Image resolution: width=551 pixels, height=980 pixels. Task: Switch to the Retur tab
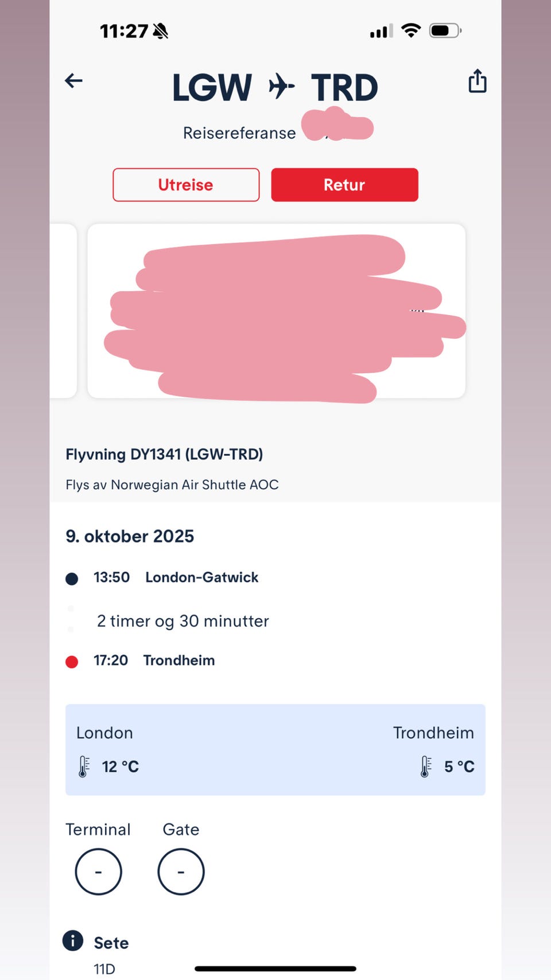(x=344, y=185)
